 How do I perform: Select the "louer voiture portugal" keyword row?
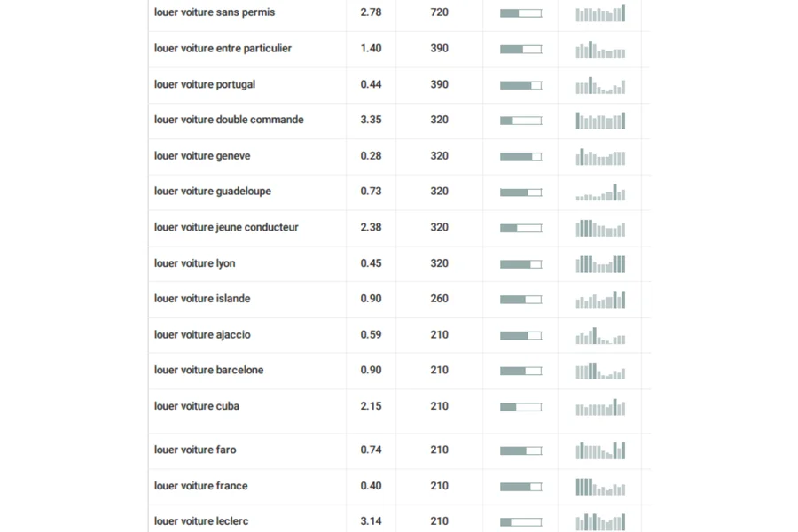[x=205, y=84]
